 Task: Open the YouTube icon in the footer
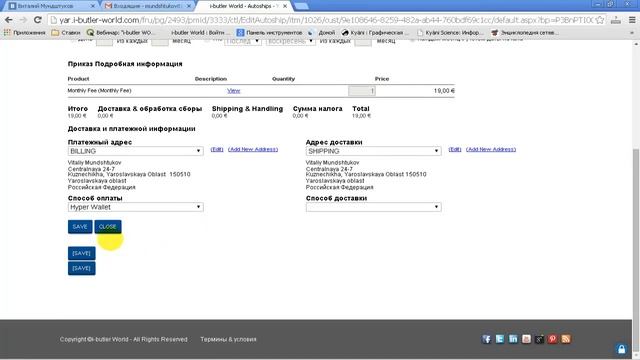pos(526,339)
